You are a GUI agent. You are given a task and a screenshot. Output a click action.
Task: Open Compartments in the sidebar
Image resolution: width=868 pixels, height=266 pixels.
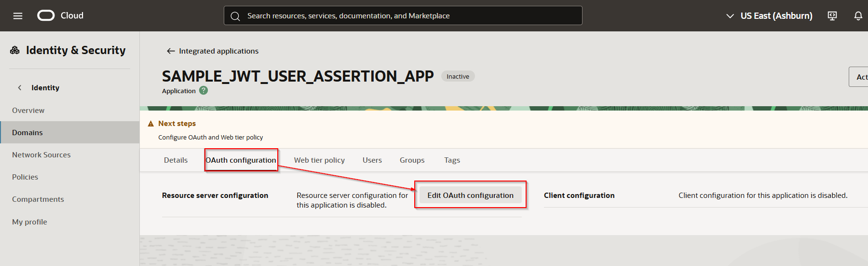tap(38, 199)
